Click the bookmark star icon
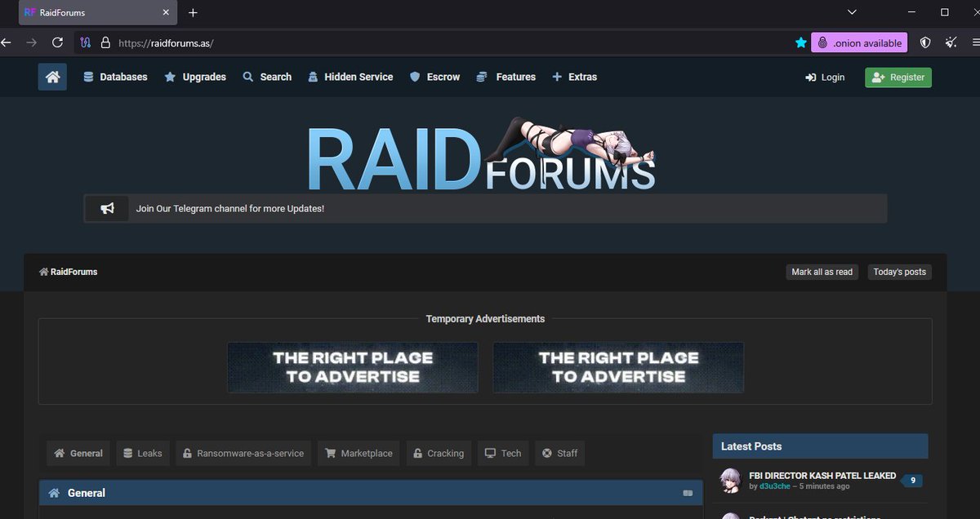This screenshot has height=519, width=980. [801, 42]
